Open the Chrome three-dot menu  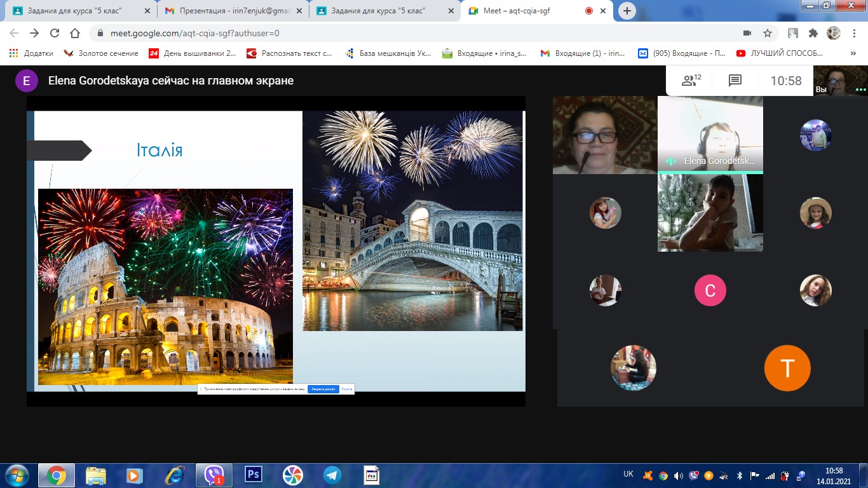[853, 33]
